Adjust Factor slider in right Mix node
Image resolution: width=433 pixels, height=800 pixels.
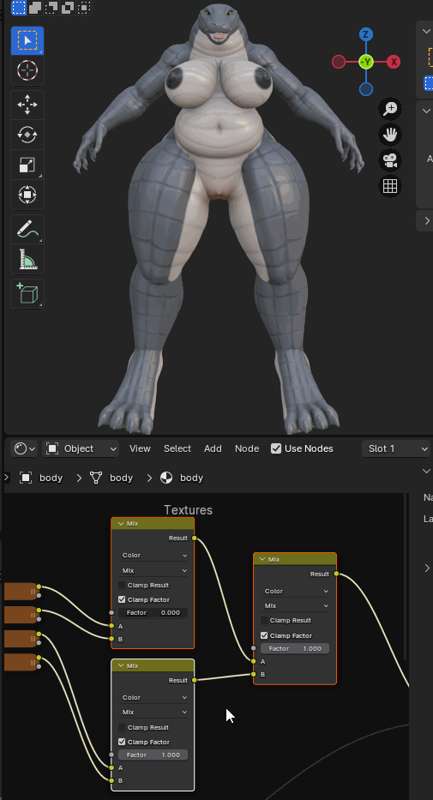pos(295,648)
